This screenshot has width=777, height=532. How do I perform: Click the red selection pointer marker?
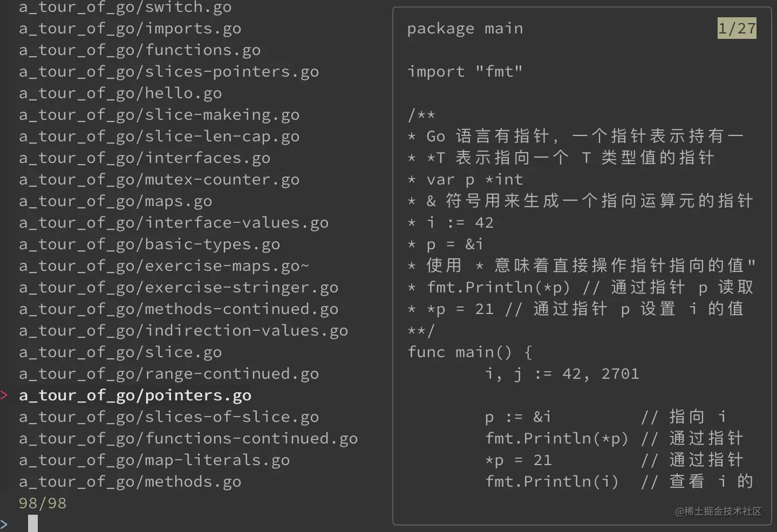4,395
